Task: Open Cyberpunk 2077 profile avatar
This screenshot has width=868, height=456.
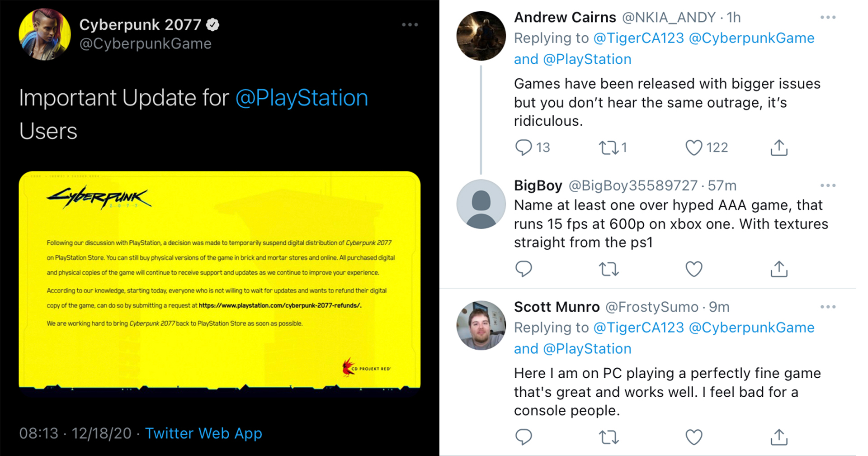Action: coord(45,34)
